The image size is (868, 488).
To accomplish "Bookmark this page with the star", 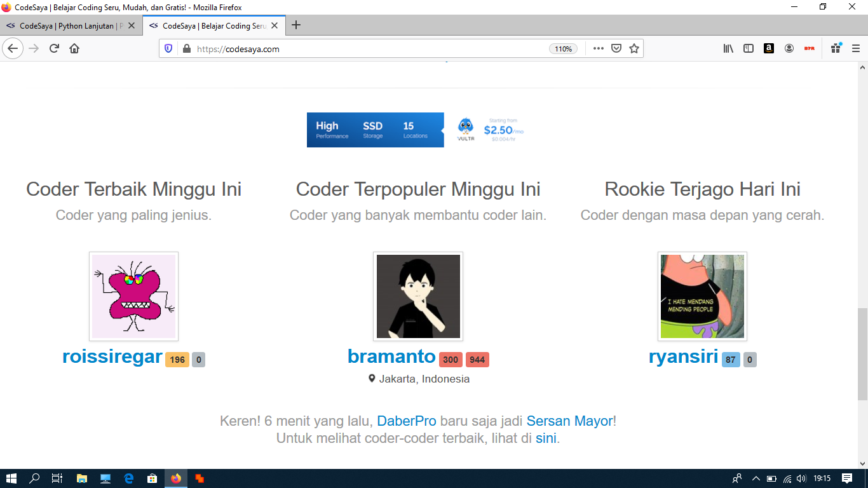I will 634,48.
